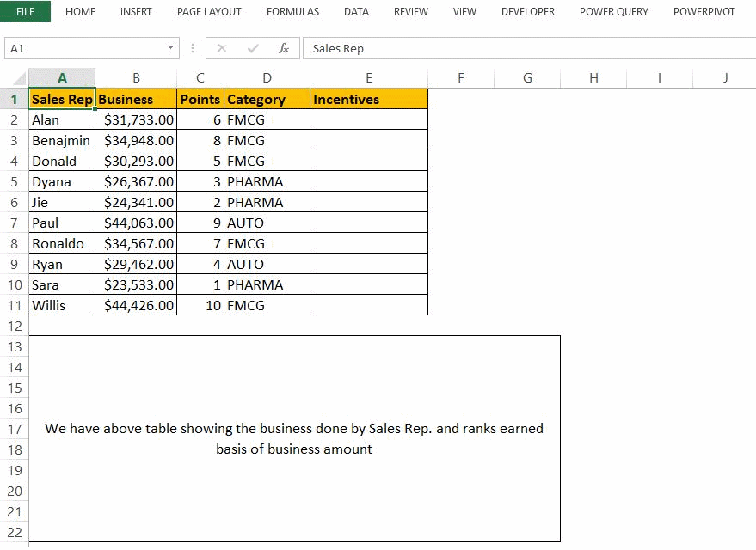This screenshot has width=756, height=550.
Task: Select column A header
Action: tap(62, 77)
